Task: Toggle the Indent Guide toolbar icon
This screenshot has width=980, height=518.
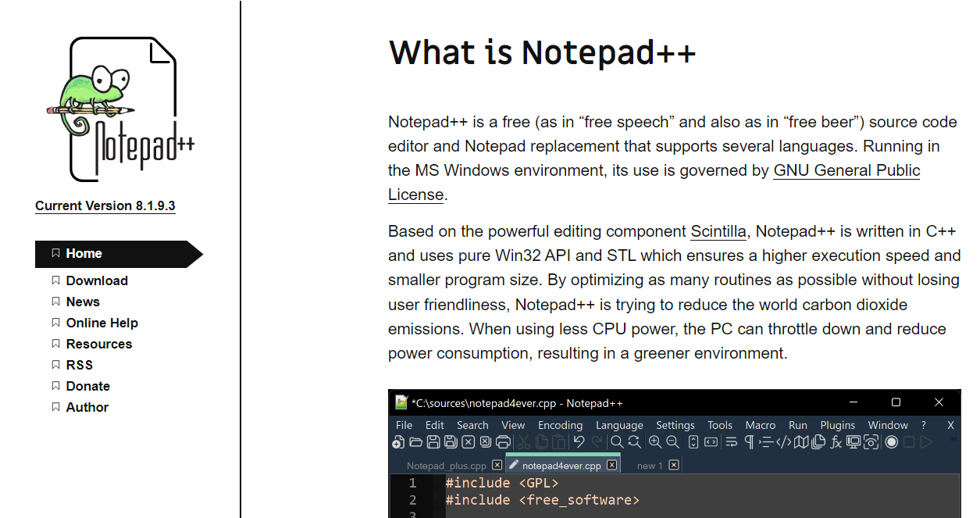Action: pyautogui.click(x=767, y=442)
